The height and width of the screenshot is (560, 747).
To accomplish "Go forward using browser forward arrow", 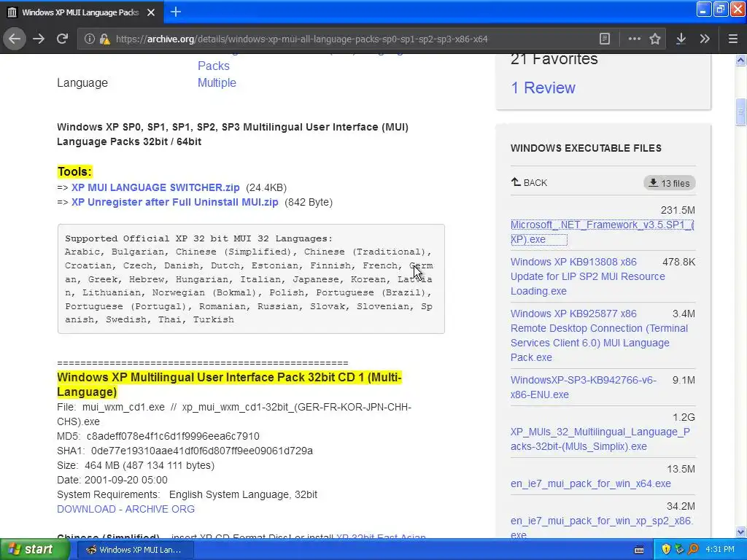I will (x=39, y=39).
